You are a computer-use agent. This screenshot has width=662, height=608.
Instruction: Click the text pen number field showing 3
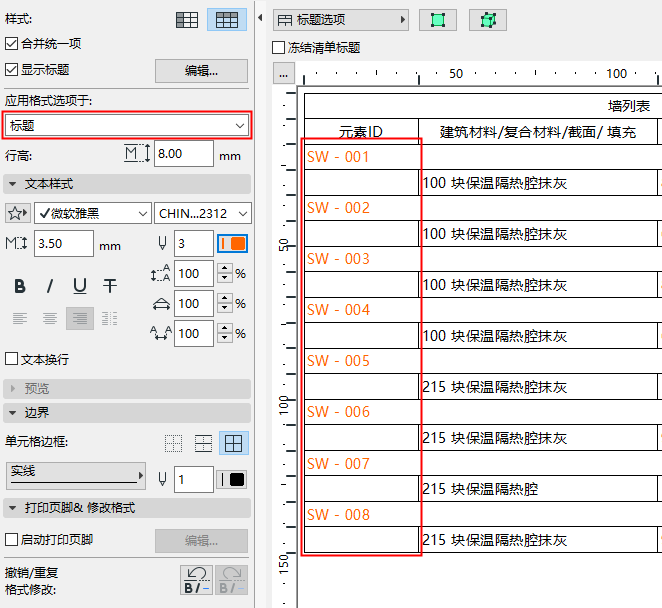point(194,244)
